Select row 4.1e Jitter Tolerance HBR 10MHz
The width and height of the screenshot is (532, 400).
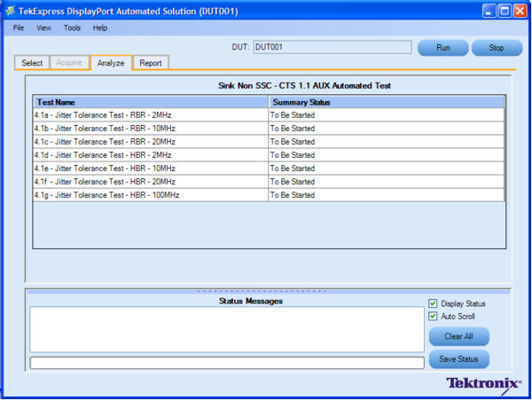click(x=269, y=169)
